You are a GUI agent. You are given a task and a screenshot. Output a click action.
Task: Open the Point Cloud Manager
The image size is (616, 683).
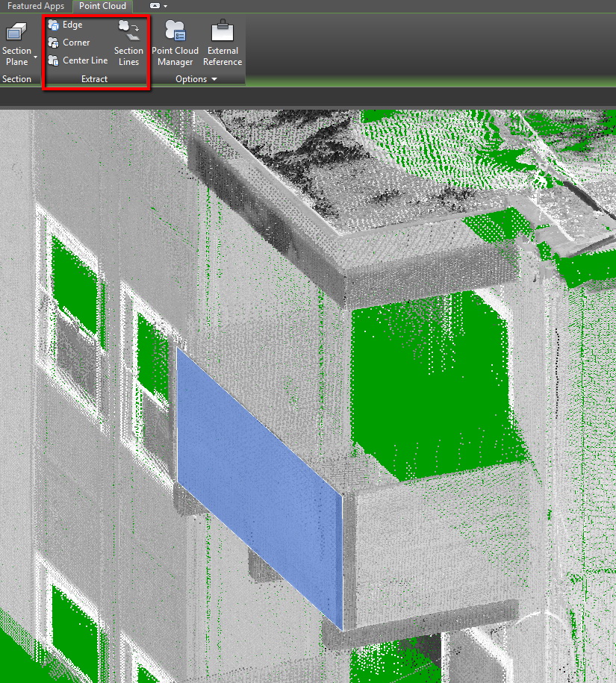[x=175, y=43]
